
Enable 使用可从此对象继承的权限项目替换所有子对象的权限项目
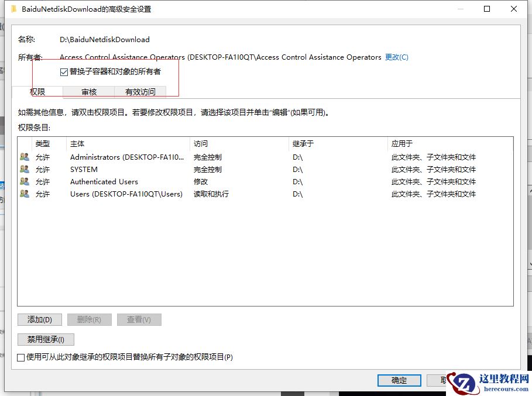[x=21, y=357]
